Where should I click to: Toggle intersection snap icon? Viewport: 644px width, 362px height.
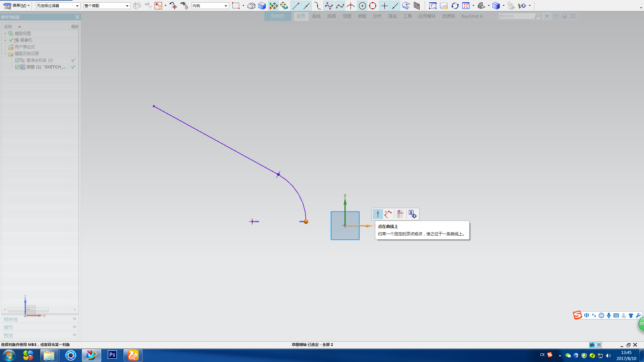coord(351,6)
